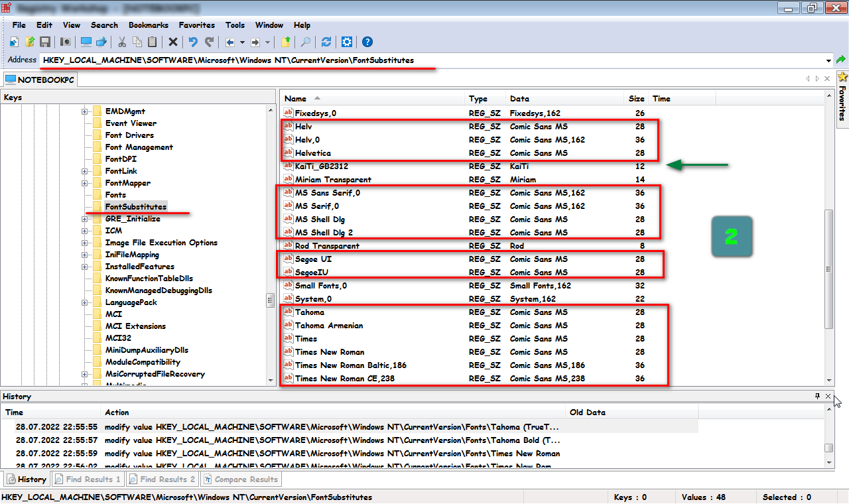Expand the LanguagePack key
Screen dimensions: 849x504
coord(85,302)
